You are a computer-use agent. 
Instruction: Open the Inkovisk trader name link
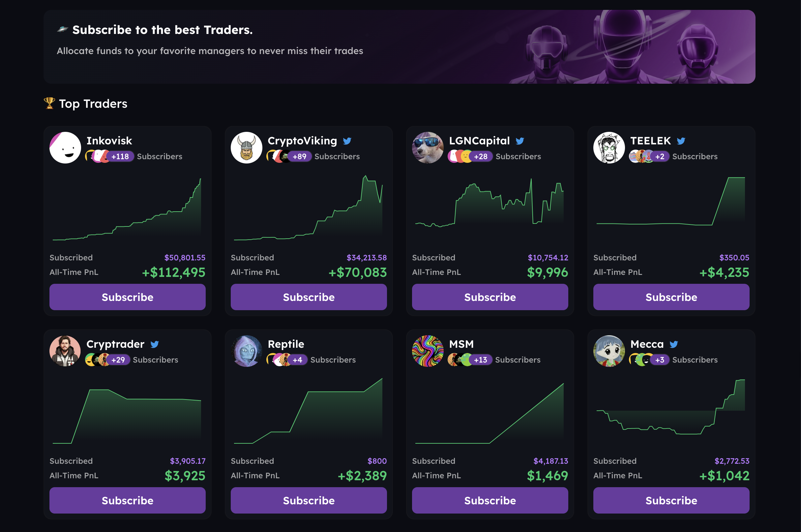(x=109, y=141)
